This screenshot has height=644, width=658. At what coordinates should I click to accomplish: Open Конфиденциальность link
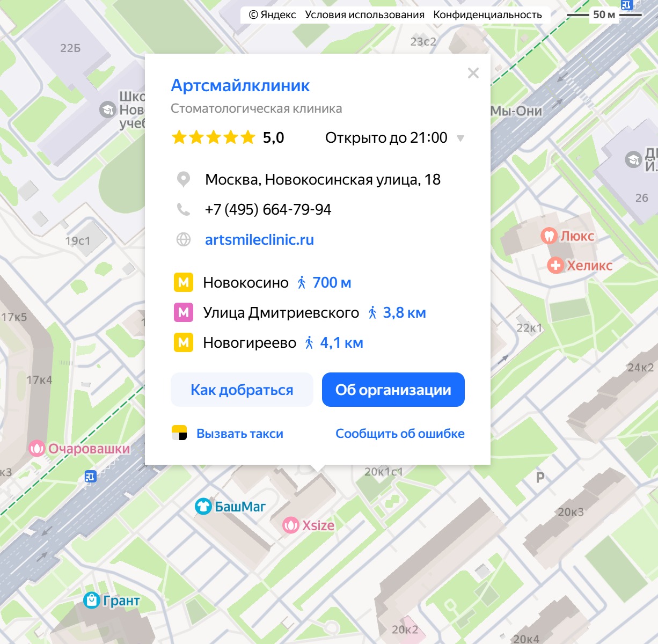pos(487,15)
